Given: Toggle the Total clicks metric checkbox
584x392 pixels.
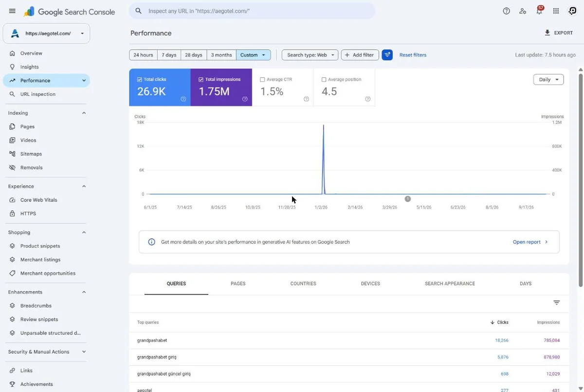Looking at the screenshot, I should (x=140, y=79).
